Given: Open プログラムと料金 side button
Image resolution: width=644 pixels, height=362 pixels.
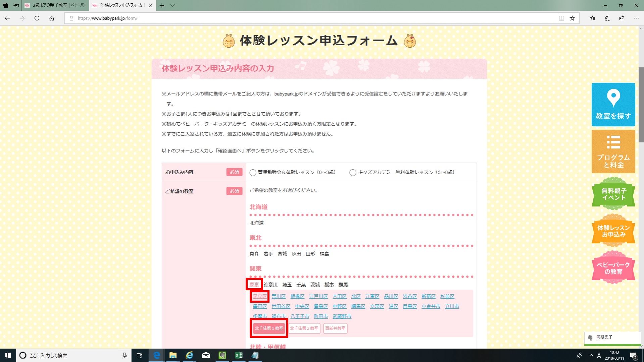Looking at the screenshot, I should coord(613,152).
